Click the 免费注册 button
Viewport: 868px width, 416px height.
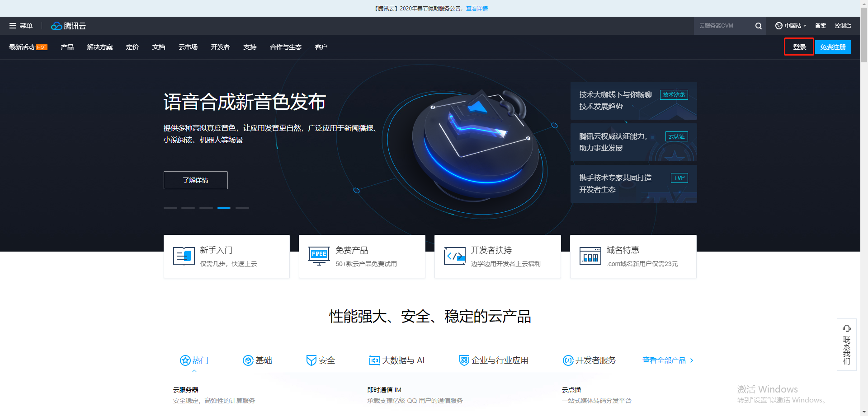click(x=833, y=47)
